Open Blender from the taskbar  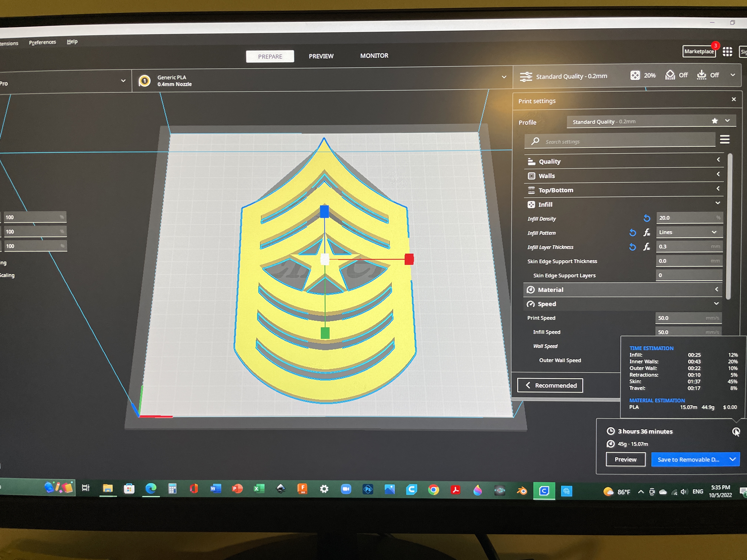[x=522, y=491]
